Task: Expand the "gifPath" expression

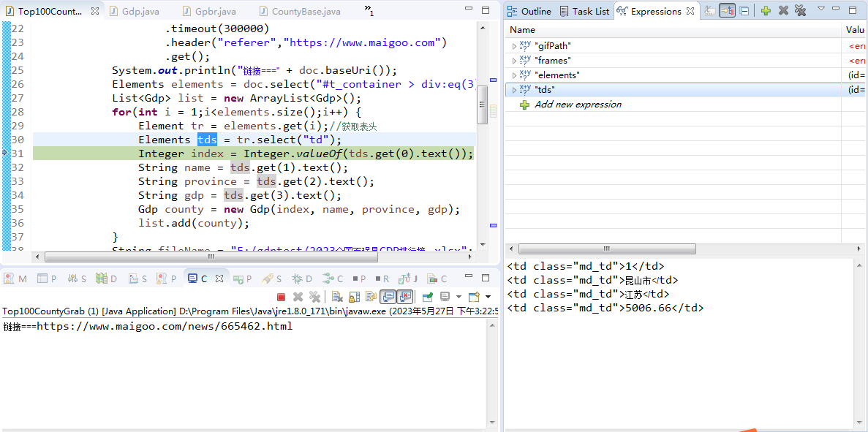Action: (x=514, y=46)
